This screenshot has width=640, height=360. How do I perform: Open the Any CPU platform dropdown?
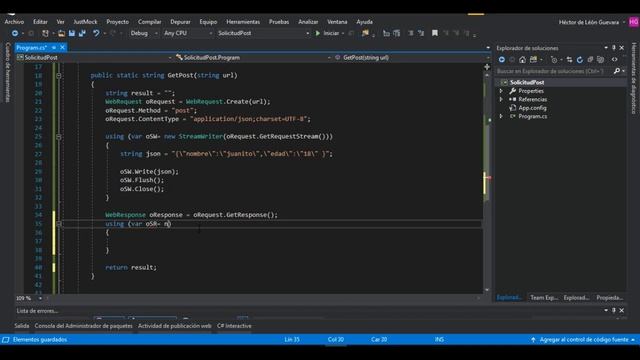tap(188, 33)
